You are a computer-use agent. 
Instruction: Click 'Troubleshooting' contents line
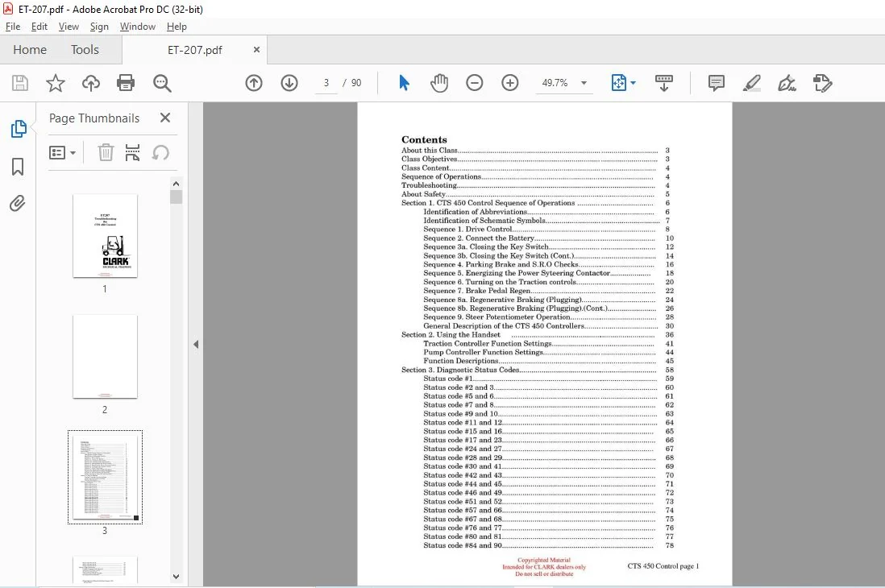[535, 185]
